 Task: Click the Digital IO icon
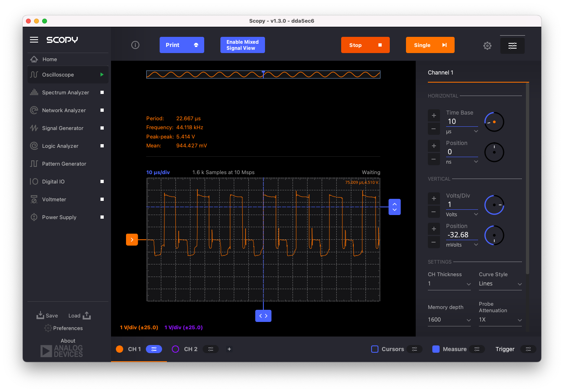[x=34, y=181]
